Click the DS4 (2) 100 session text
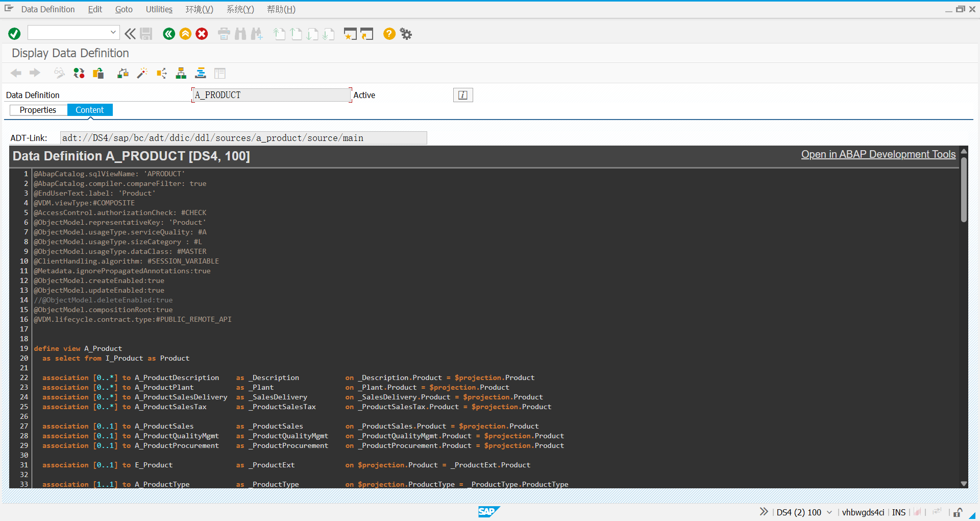This screenshot has height=521, width=980. pos(799,512)
